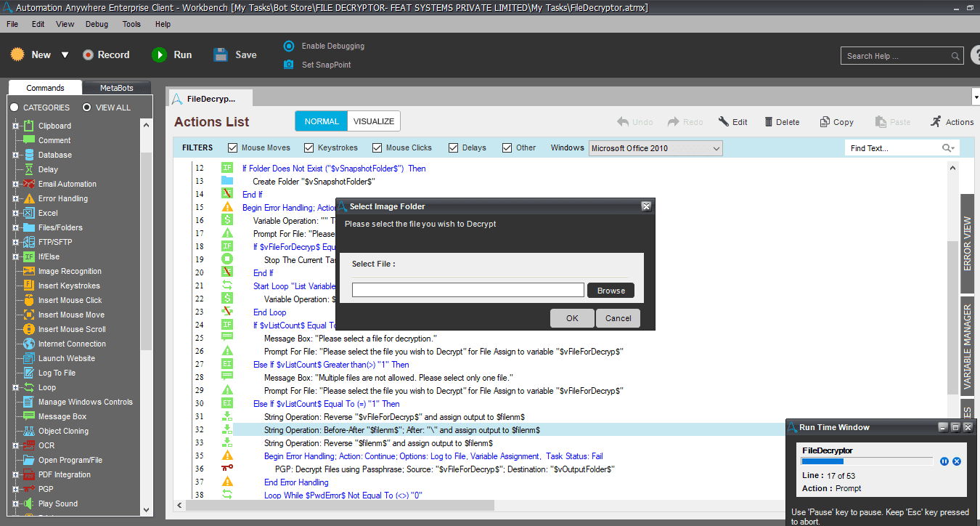980x526 pixels.
Task: Select the Error Handling warning icon
Action: pyautogui.click(x=28, y=198)
